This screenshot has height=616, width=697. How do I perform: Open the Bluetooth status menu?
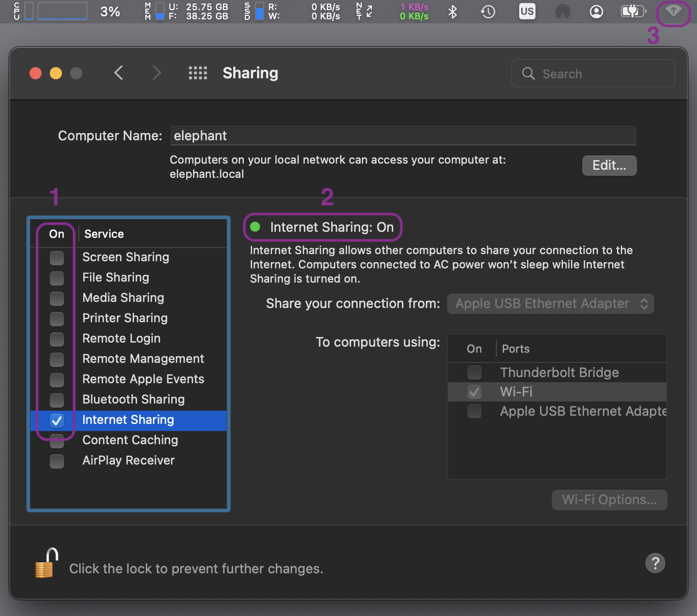(452, 12)
